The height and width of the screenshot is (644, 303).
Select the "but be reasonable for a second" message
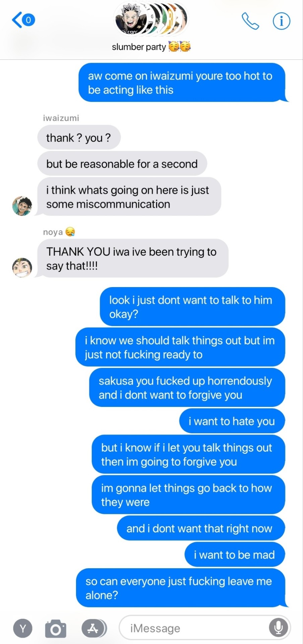122,164
